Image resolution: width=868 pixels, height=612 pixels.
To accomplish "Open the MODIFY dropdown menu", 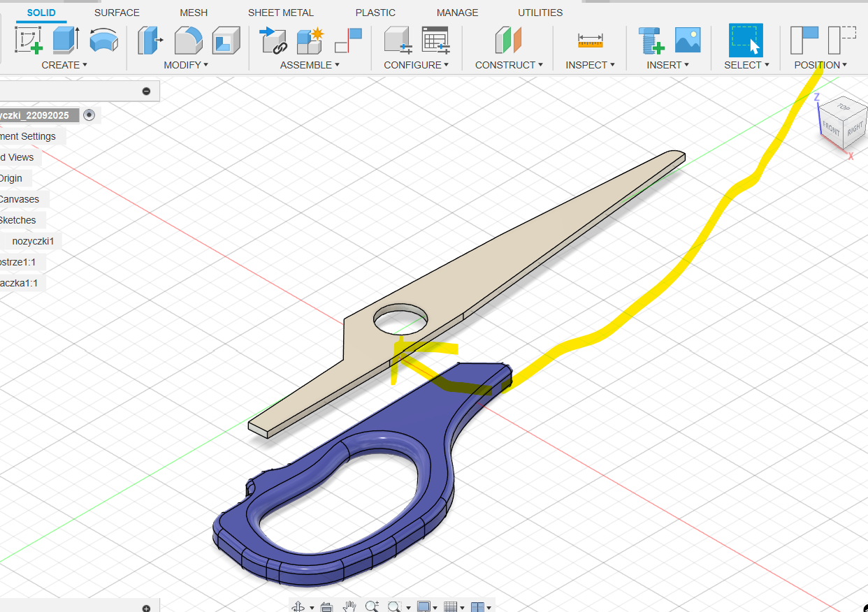I will pos(186,65).
